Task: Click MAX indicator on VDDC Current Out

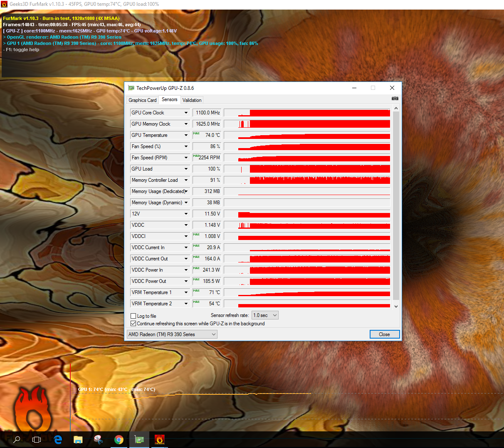Action: (196, 257)
